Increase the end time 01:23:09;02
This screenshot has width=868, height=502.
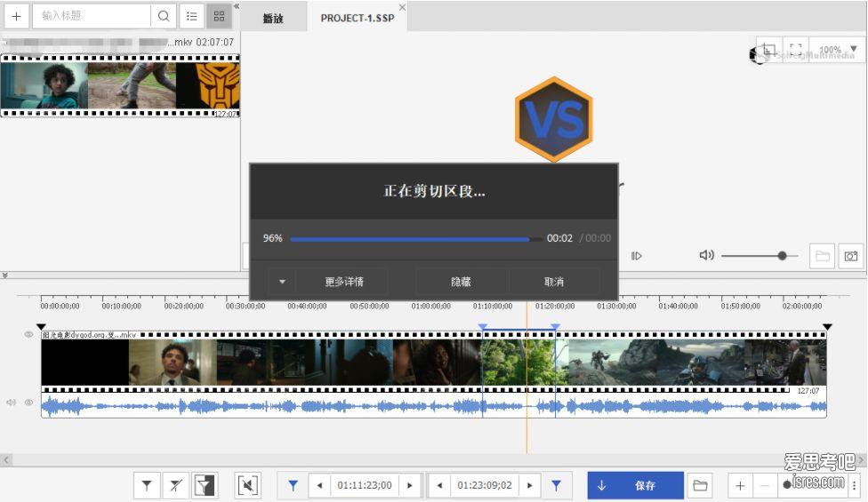tap(530, 485)
